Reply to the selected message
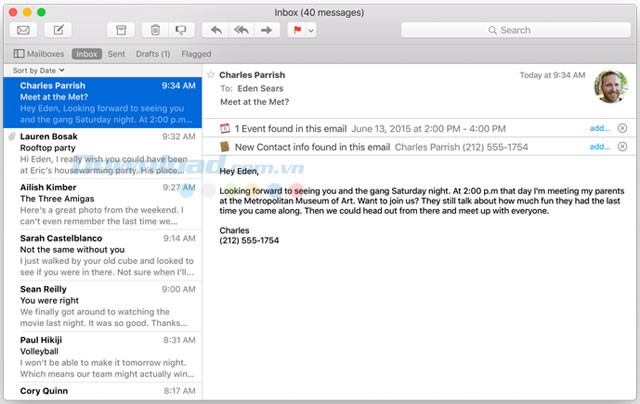 click(216, 30)
